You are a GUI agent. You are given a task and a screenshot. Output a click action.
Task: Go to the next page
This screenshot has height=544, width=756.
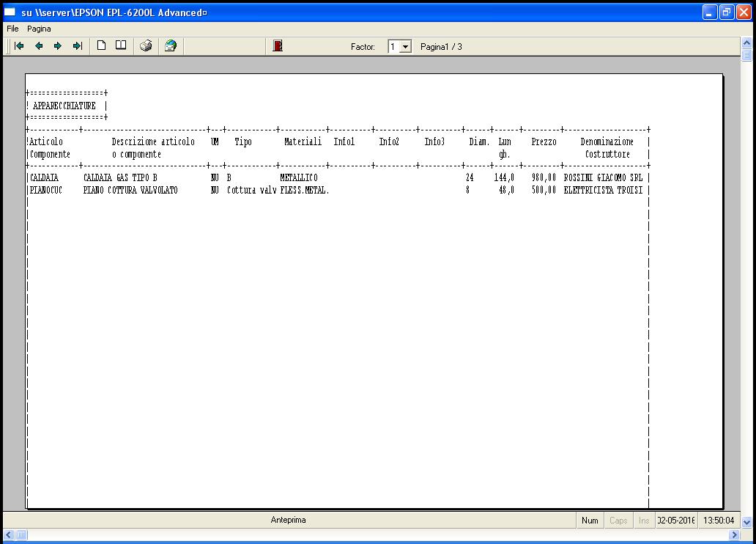[58, 46]
